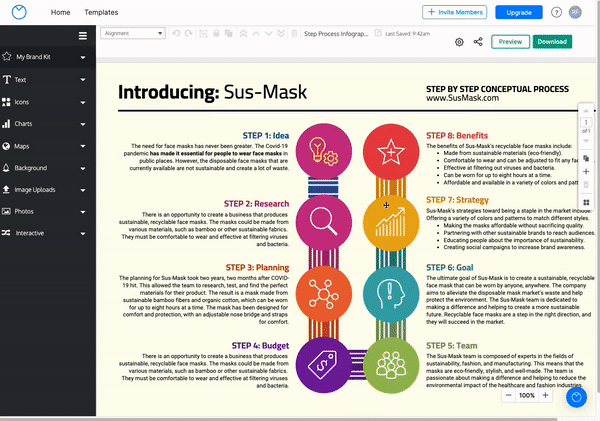Click the Redo arrow icon
Viewport: 600px width, 421px height.
(x=189, y=33)
